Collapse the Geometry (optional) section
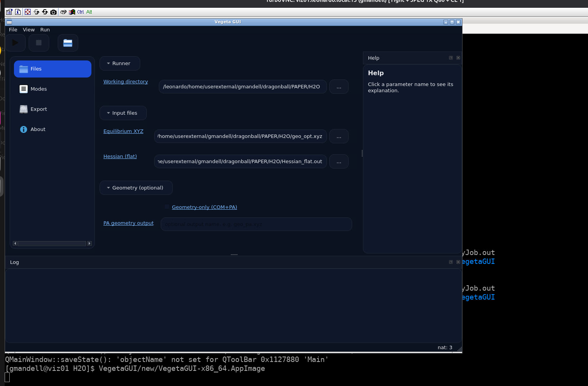This screenshot has width=588, height=386. pyautogui.click(x=136, y=188)
